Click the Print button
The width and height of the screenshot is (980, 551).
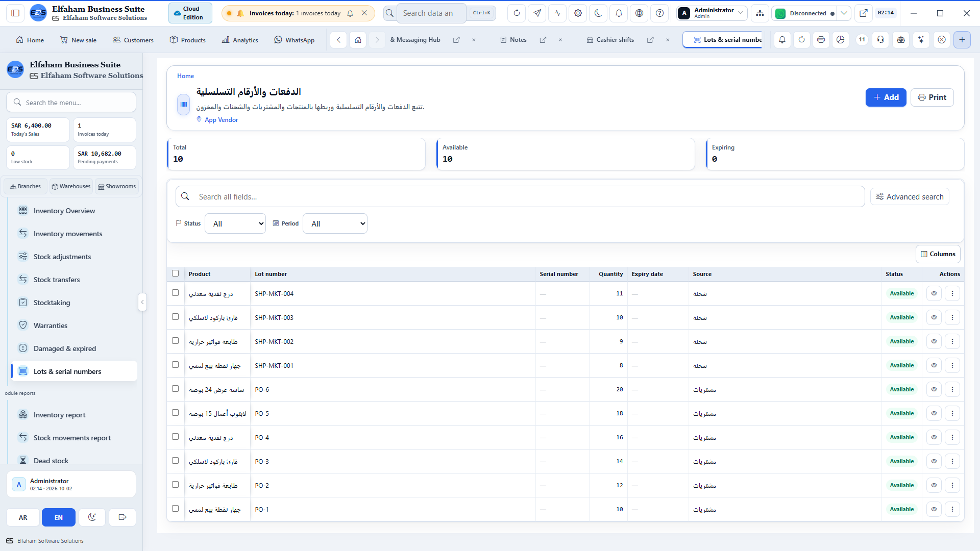coord(932,97)
